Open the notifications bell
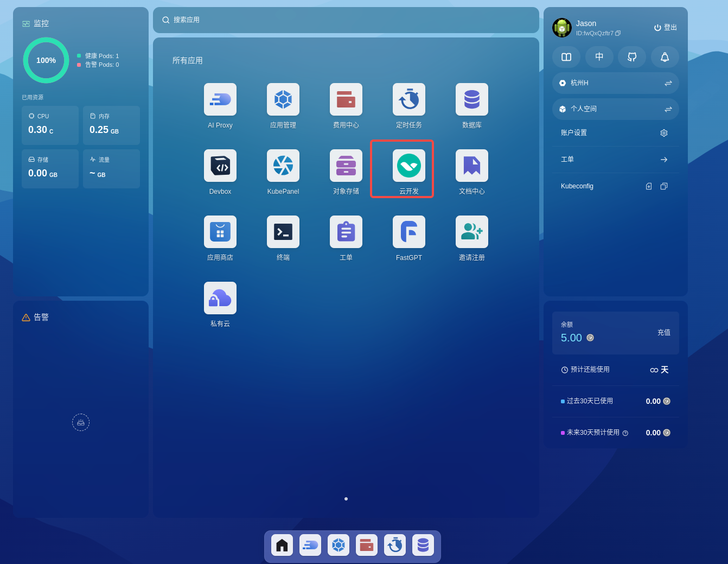This screenshot has height=564, width=728. tap(665, 57)
